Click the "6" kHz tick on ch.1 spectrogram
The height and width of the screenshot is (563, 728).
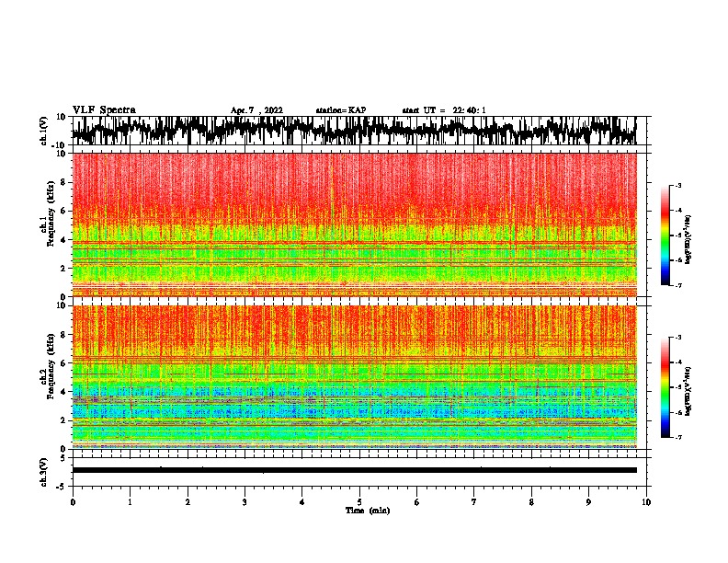click(63, 211)
